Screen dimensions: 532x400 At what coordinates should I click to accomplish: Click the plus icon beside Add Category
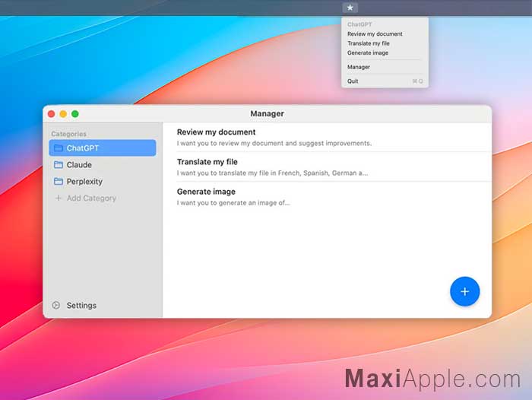59,198
